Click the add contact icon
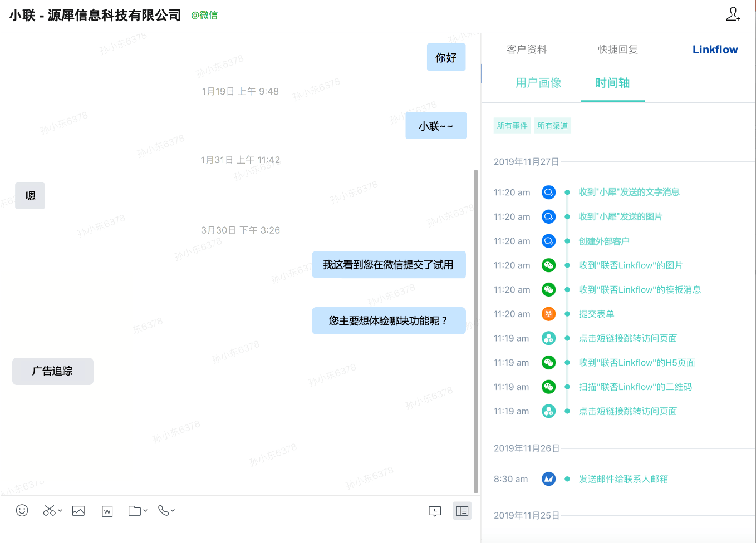 coord(733,14)
